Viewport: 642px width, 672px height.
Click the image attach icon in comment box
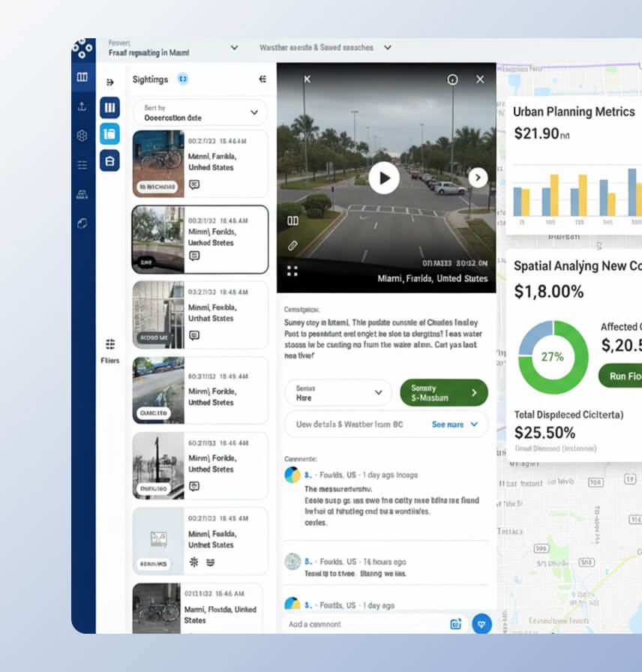click(x=455, y=623)
